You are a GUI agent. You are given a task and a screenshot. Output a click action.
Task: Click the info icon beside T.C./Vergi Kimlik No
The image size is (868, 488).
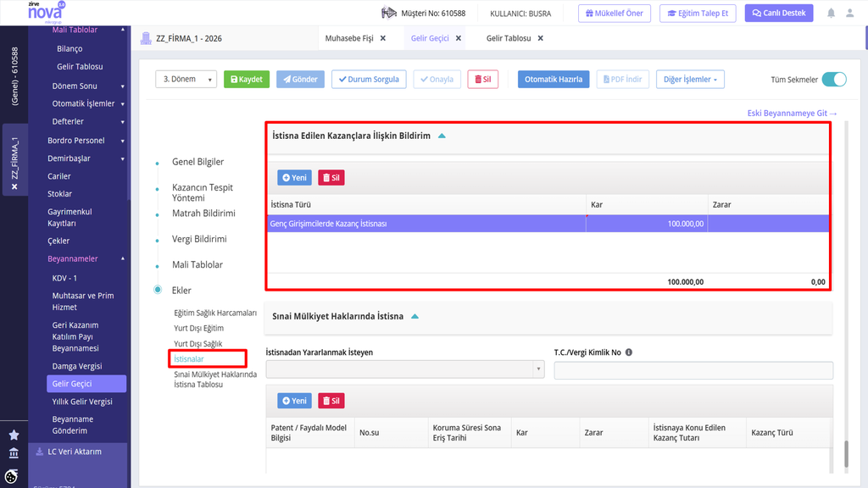[629, 352]
